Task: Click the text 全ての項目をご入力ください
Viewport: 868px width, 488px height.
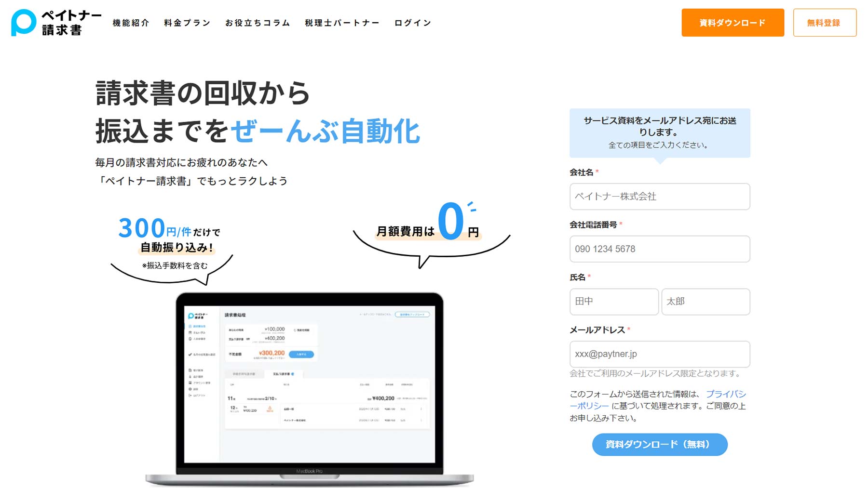Action: click(x=658, y=145)
